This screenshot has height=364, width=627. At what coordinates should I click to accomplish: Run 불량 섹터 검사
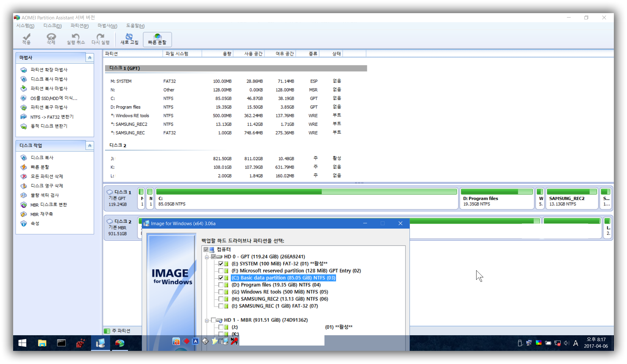click(x=44, y=195)
